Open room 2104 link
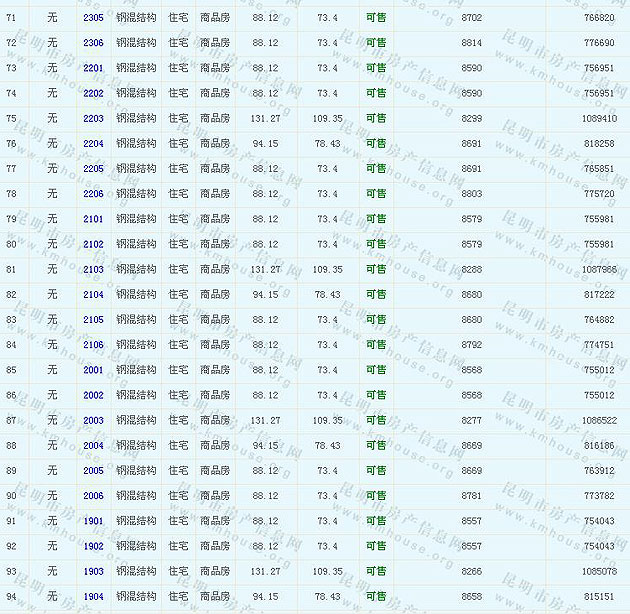The width and height of the screenshot is (630, 614). pos(93,295)
